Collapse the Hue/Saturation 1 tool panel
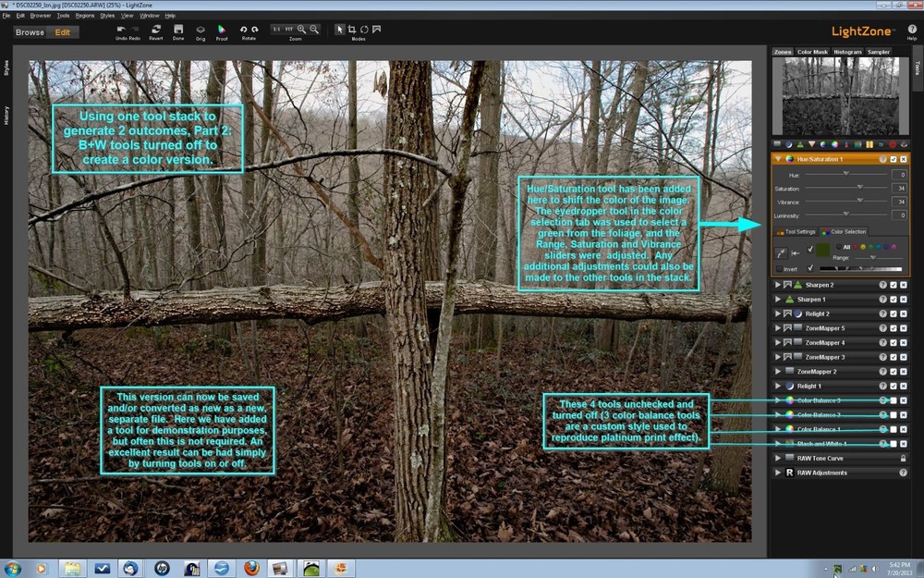This screenshot has width=924, height=578. click(778, 158)
